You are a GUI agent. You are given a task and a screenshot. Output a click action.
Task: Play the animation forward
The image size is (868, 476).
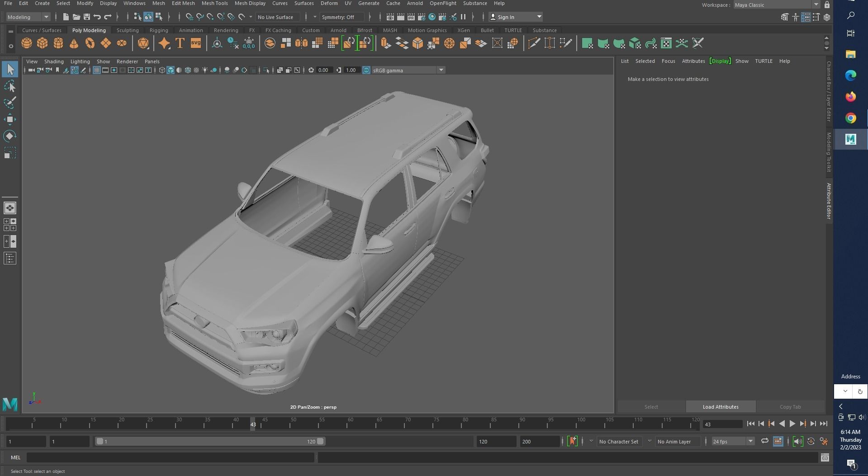click(x=792, y=424)
